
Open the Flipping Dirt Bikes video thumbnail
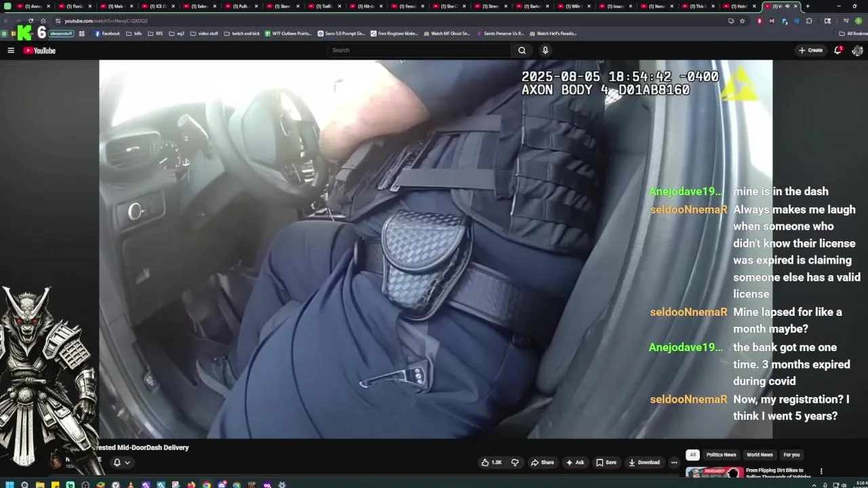[x=714, y=472]
